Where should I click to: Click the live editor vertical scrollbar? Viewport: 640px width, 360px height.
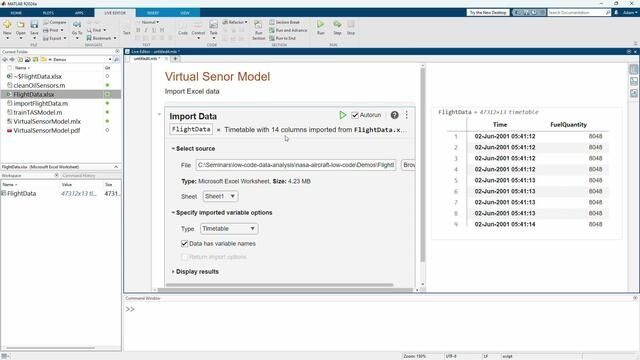(422, 165)
